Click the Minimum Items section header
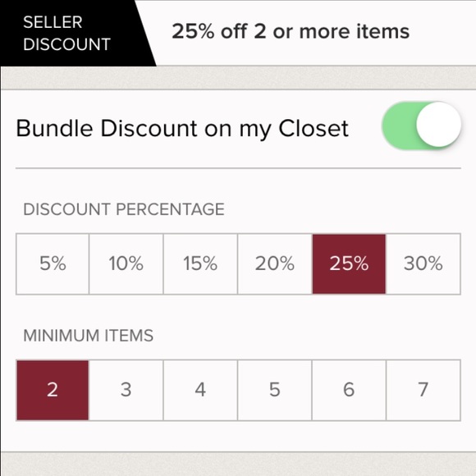 89,336
